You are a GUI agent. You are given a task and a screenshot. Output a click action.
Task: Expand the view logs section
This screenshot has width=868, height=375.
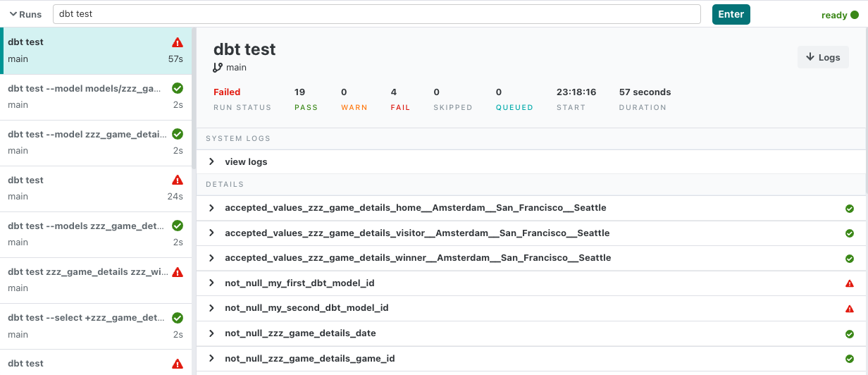pos(211,162)
